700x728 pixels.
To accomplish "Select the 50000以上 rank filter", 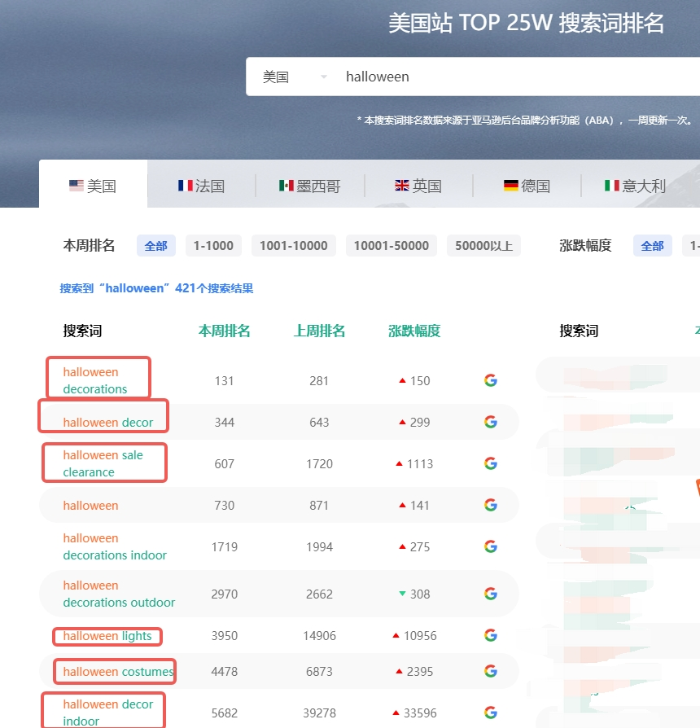I will (x=483, y=246).
